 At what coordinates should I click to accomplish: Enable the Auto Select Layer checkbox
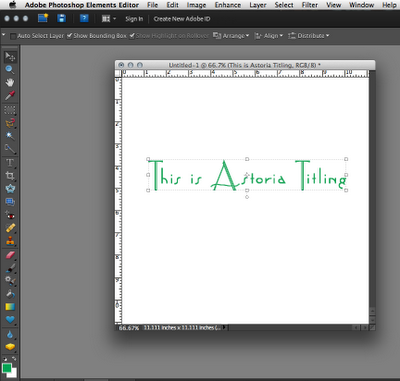pyautogui.click(x=13, y=36)
